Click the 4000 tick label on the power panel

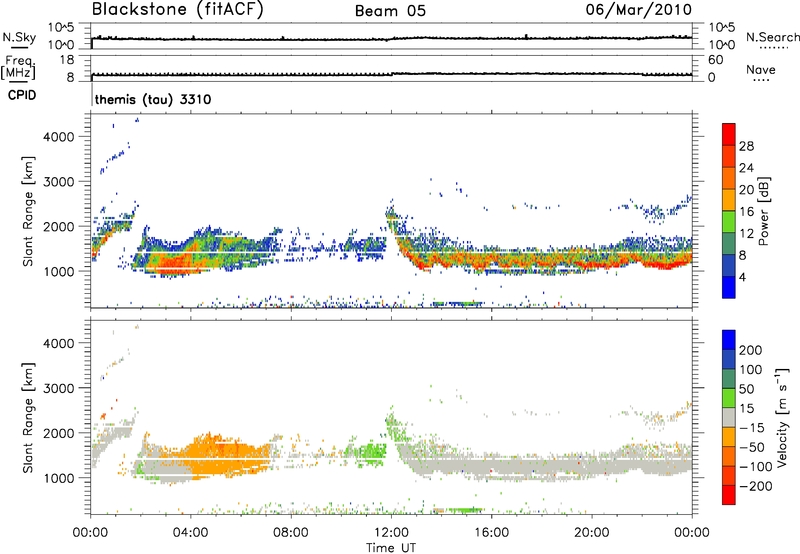point(59,137)
